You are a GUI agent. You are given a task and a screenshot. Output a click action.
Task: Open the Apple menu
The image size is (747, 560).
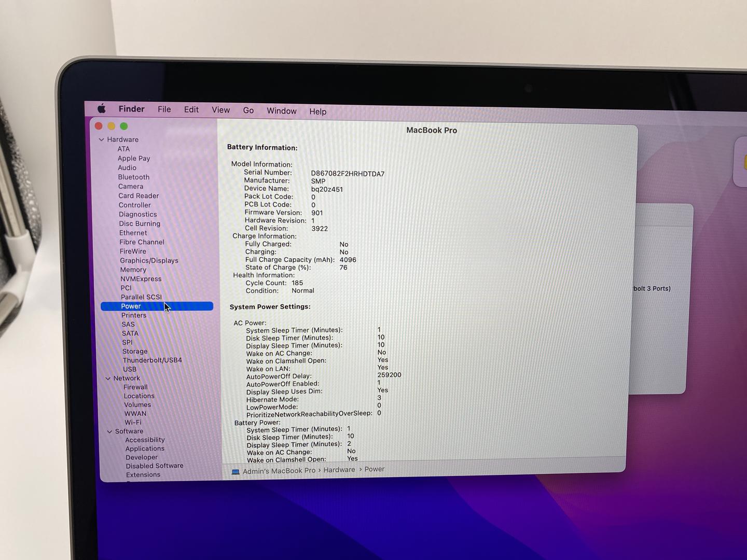(x=102, y=108)
